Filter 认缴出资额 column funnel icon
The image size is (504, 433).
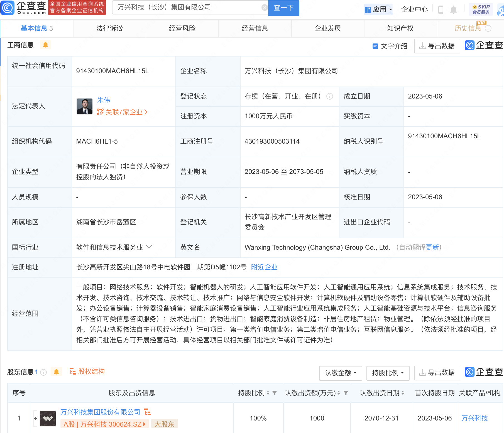(346, 393)
